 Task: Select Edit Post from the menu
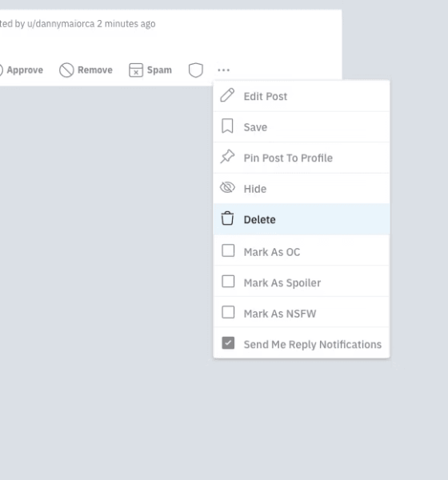(302, 96)
